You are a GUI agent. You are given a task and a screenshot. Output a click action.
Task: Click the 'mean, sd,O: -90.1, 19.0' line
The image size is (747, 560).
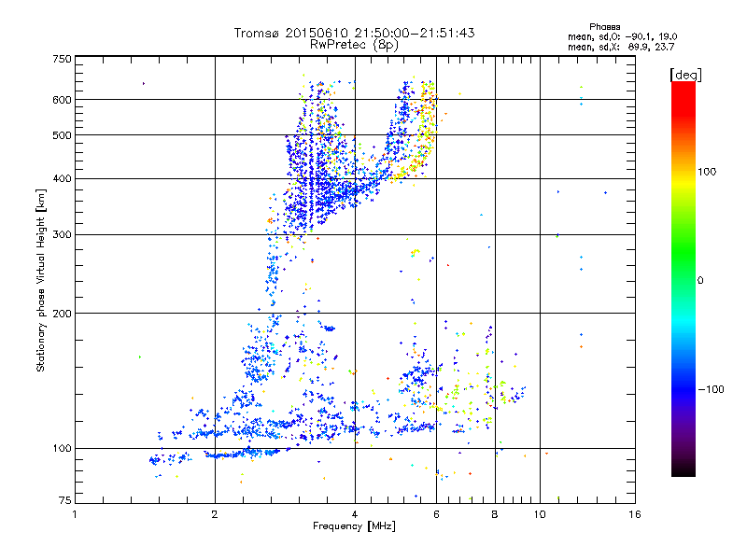point(622,36)
